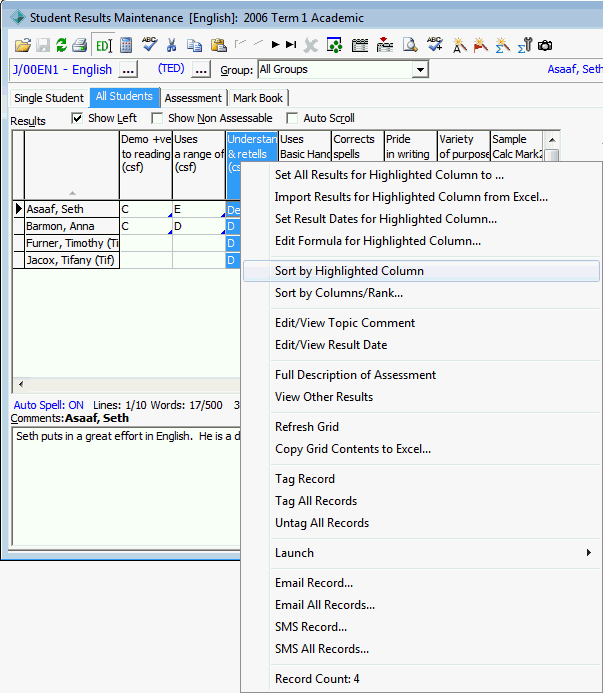The image size is (603, 693).
Task: Choose Set All Results for Highlighted Column
Action: tap(422, 175)
